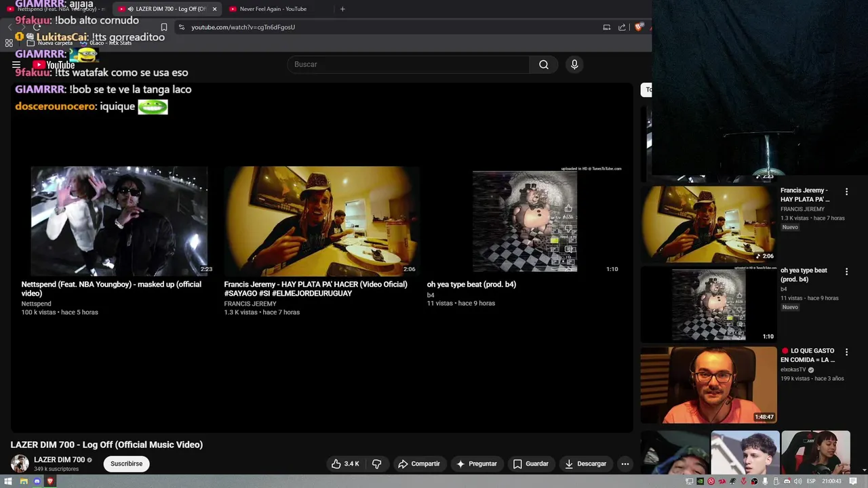Open the YouTube hamburger menu
The image size is (868, 488).
pos(16,65)
